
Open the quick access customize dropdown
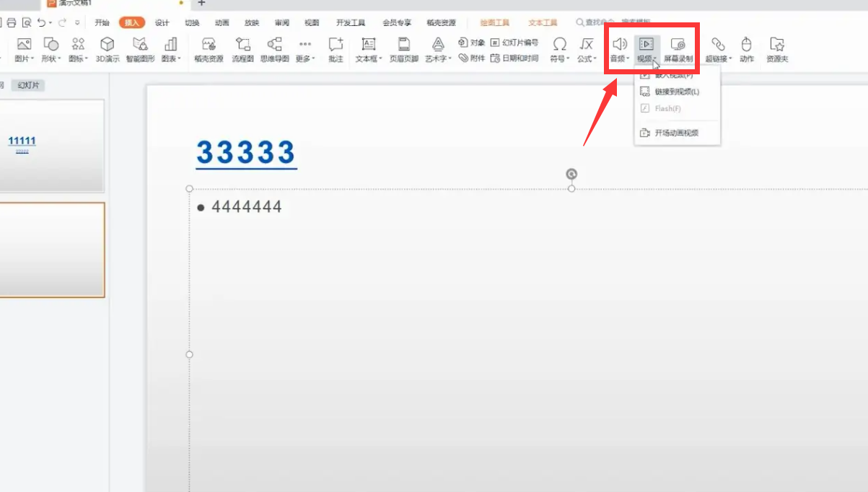77,23
